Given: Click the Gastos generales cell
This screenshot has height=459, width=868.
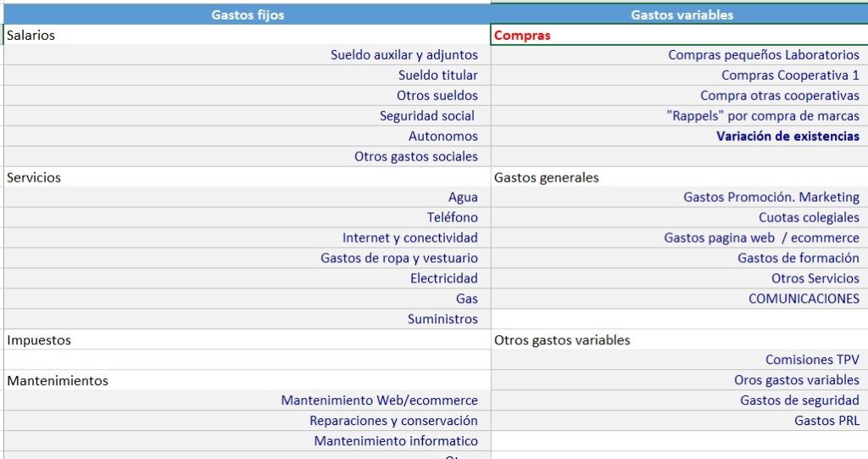Looking at the screenshot, I should click(679, 177).
